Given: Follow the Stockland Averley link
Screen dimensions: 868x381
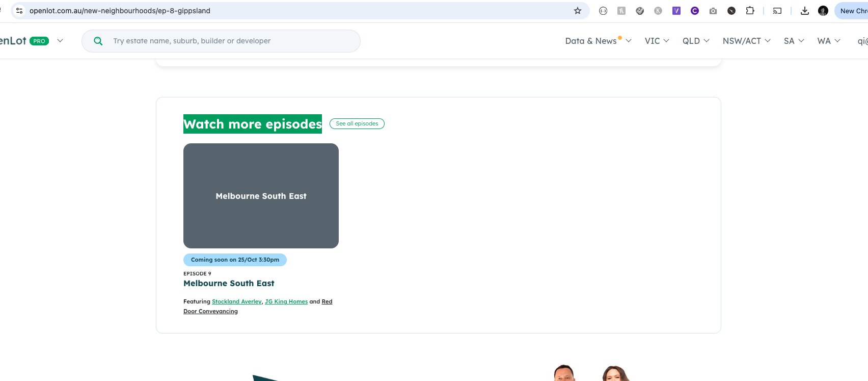Looking at the screenshot, I should (x=236, y=301).
